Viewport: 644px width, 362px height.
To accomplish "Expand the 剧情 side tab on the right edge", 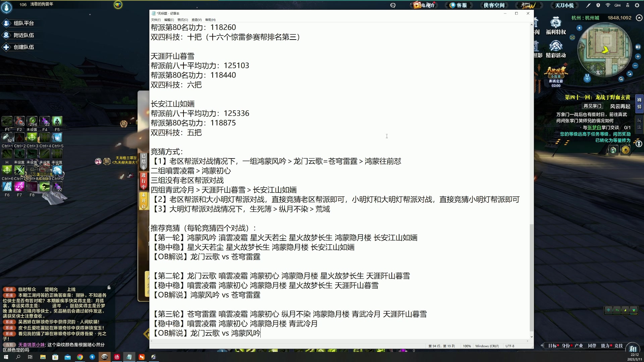I will (639, 102).
